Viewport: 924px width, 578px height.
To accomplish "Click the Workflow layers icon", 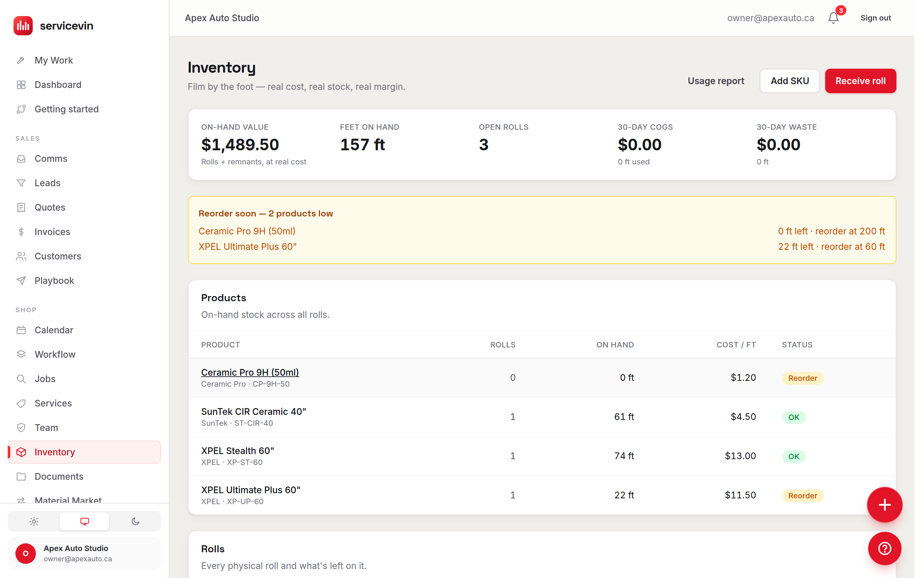I will click(x=21, y=355).
